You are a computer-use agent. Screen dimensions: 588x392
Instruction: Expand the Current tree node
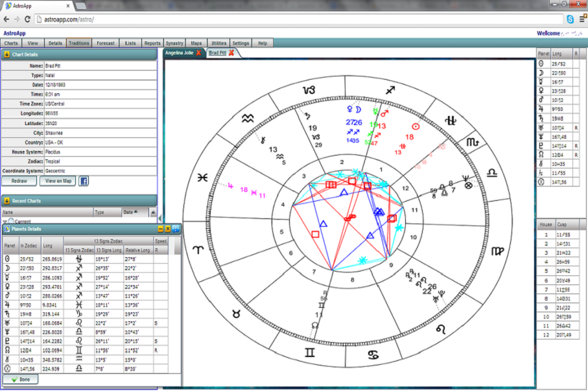[x=5, y=222]
